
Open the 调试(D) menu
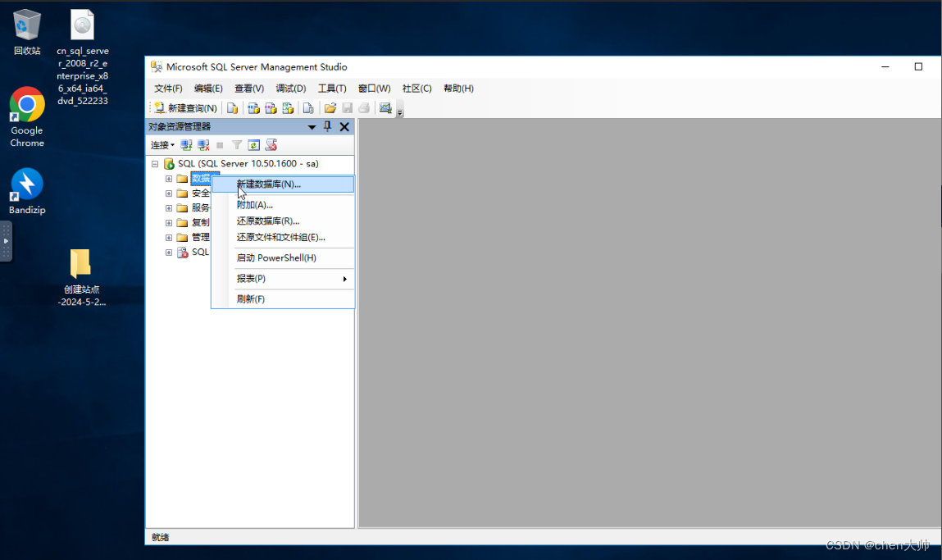pos(291,89)
